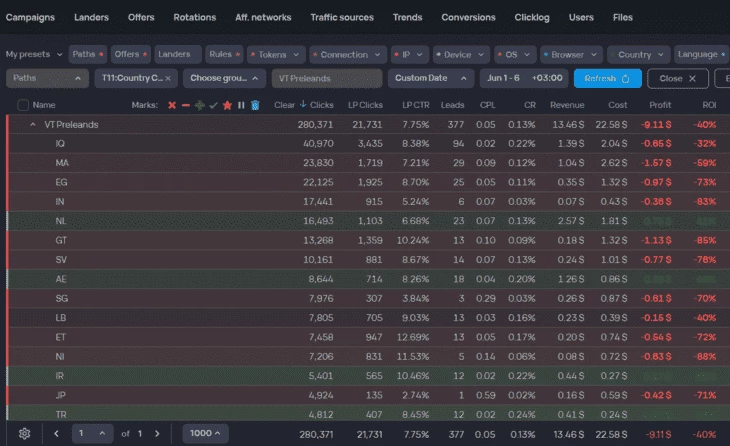Open My presets dropdown

34,54
